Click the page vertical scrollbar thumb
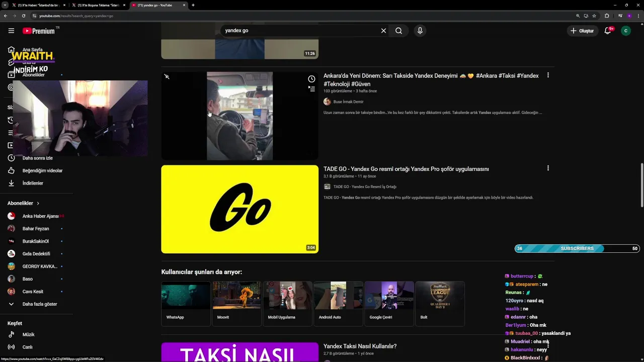644x362 pixels. (641, 185)
